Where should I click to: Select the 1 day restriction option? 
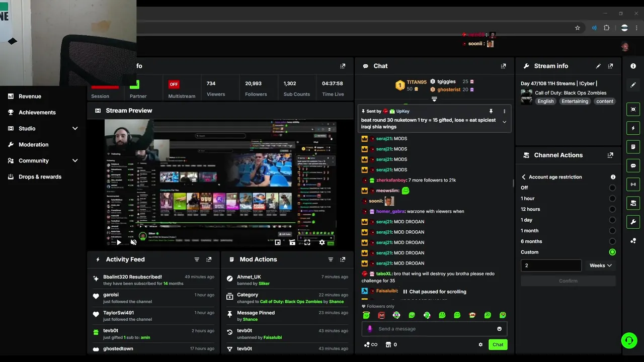pyautogui.click(x=612, y=220)
